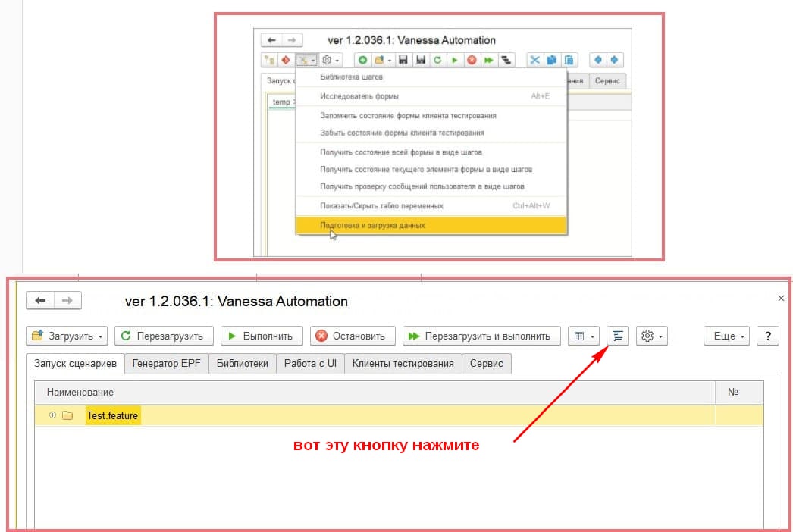Select the Исследователь формы menu item

[431, 96]
